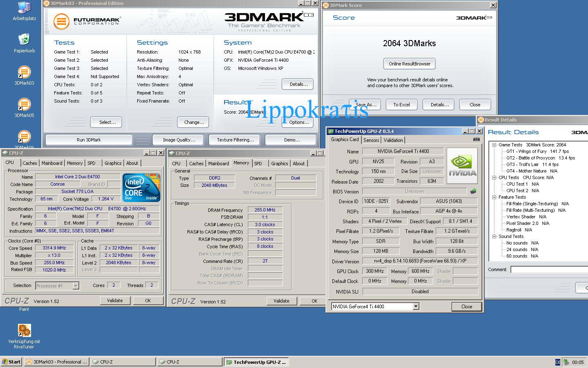
Task: Click the GPU-Z BIOS save chip icon
Action: (473, 191)
